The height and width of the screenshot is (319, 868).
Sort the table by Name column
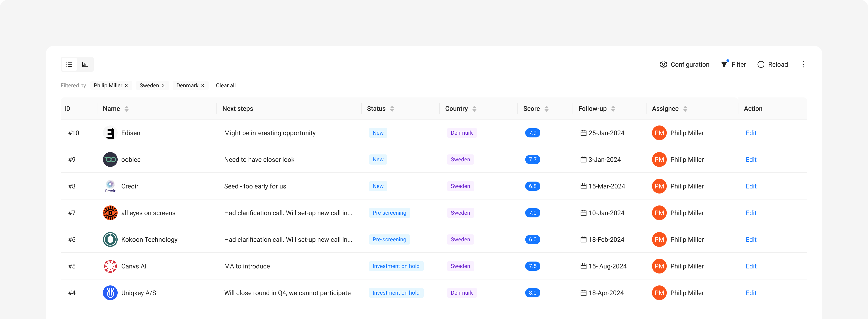[x=126, y=108]
